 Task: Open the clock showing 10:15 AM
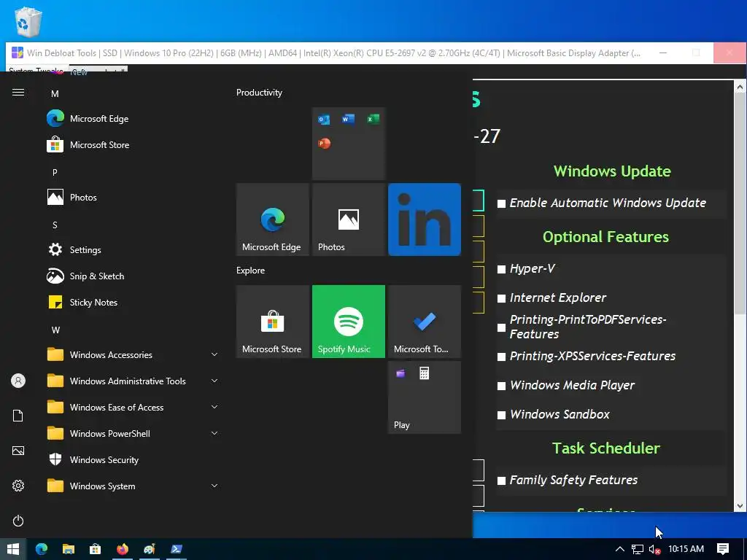686,549
